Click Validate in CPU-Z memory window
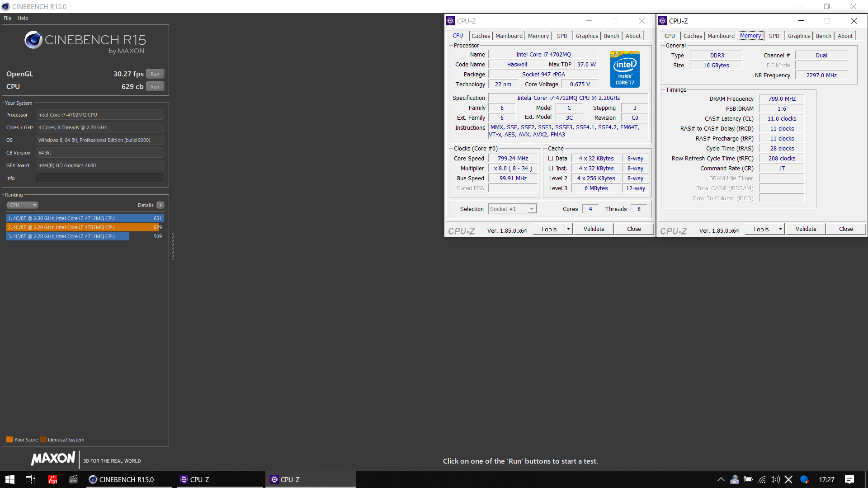Image resolution: width=868 pixels, height=488 pixels. click(806, 229)
